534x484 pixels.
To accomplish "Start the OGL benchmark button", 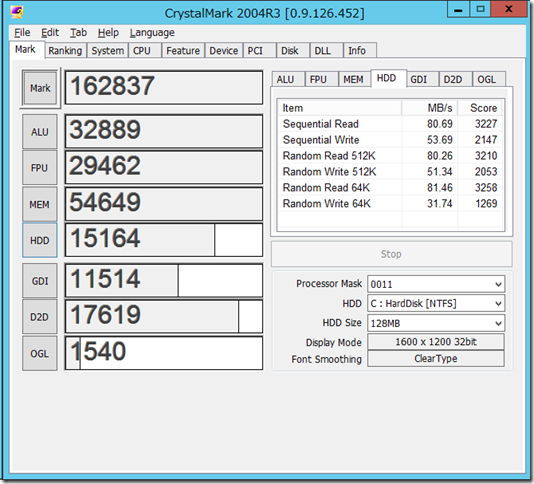I will click(x=40, y=354).
